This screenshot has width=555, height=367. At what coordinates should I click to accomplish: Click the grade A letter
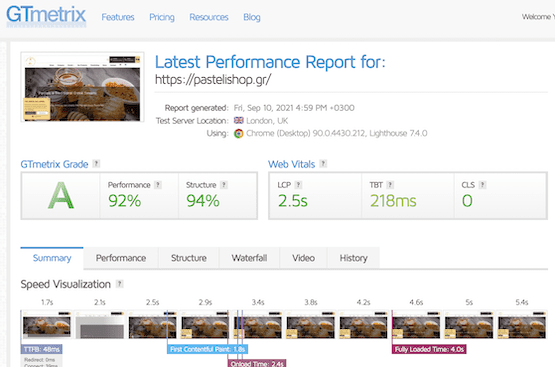61,195
